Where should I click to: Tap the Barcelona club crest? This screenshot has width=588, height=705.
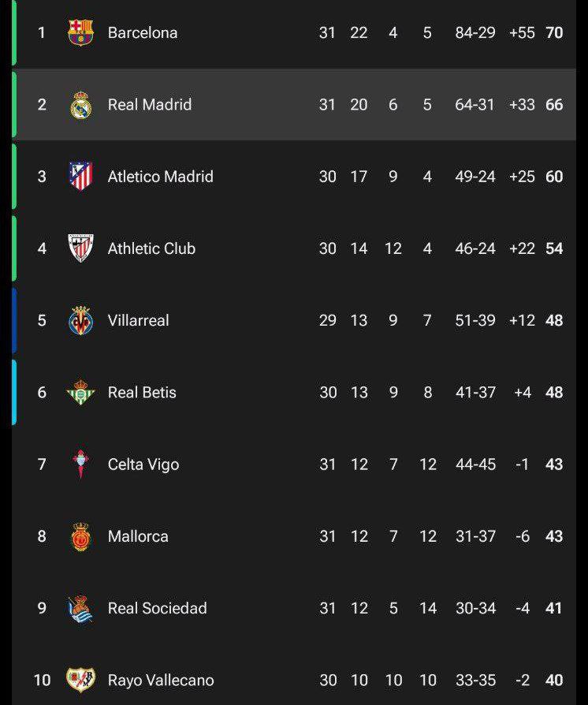[x=80, y=32]
